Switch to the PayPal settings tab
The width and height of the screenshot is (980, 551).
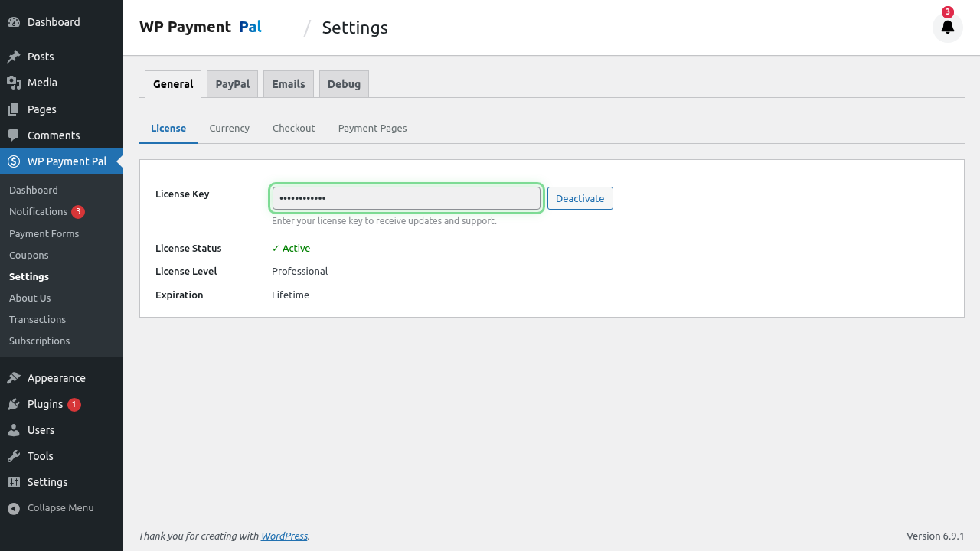[x=232, y=84]
